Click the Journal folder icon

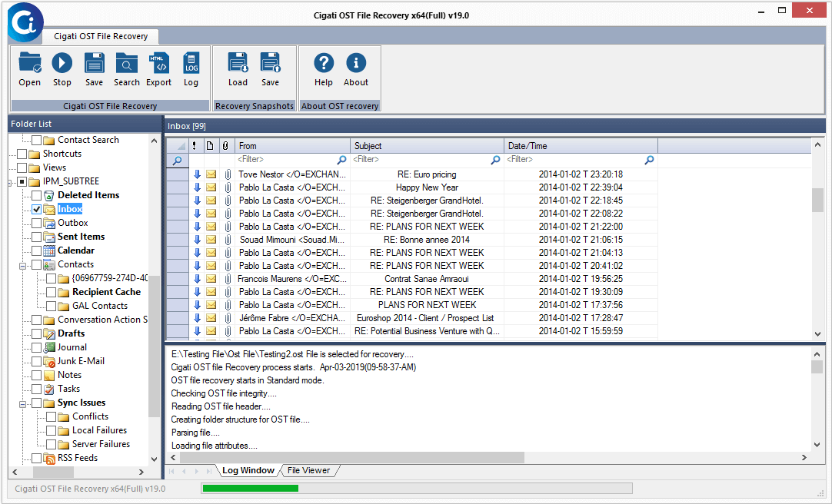pyautogui.click(x=48, y=348)
